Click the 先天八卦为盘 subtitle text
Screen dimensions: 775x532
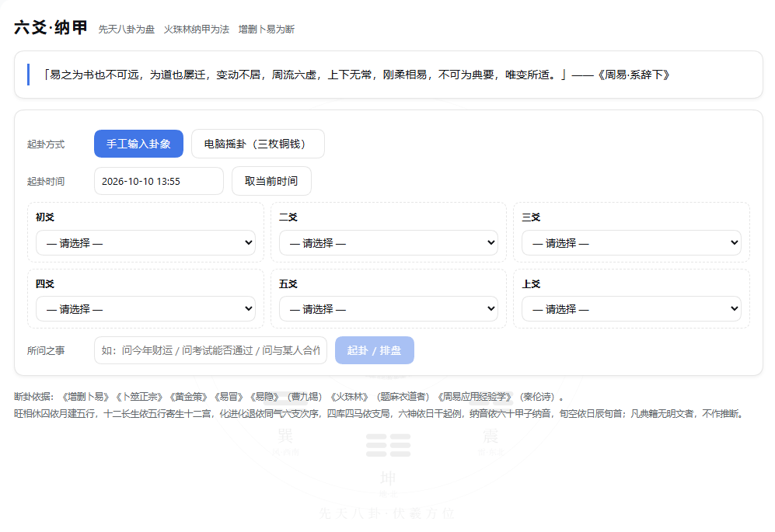pos(127,30)
